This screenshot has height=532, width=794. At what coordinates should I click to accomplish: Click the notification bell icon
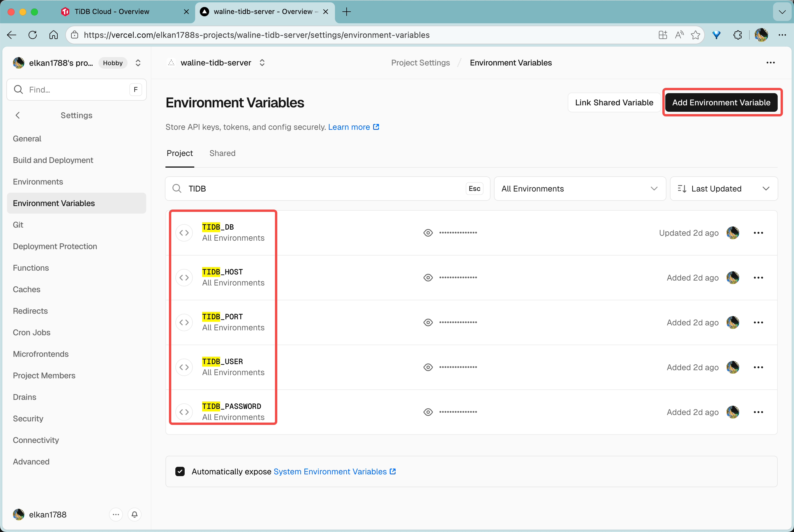135,514
